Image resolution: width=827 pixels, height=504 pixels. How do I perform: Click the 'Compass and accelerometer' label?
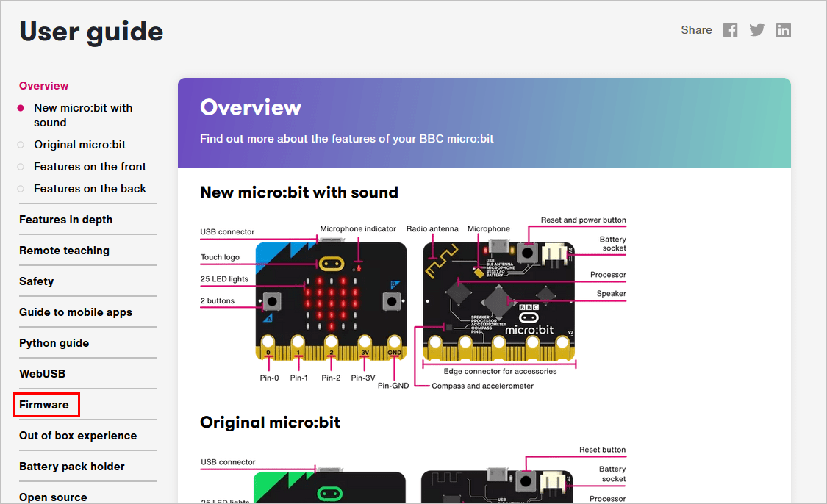pyautogui.click(x=482, y=386)
